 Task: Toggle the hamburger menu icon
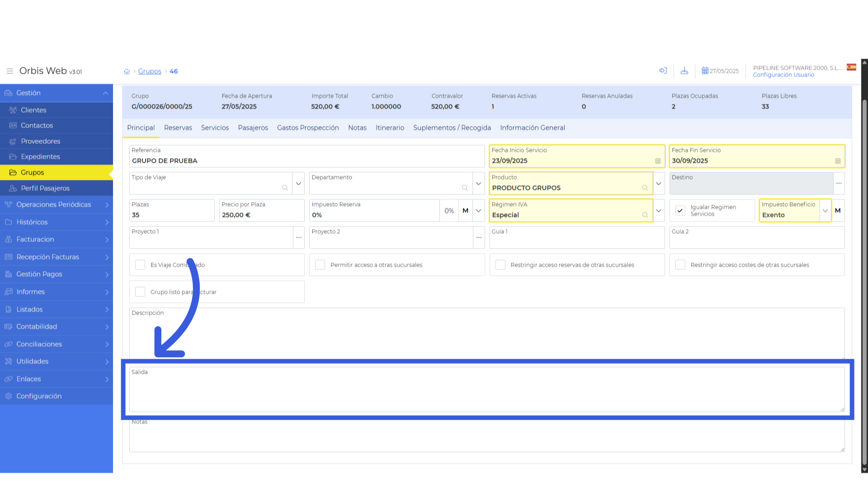[10, 71]
